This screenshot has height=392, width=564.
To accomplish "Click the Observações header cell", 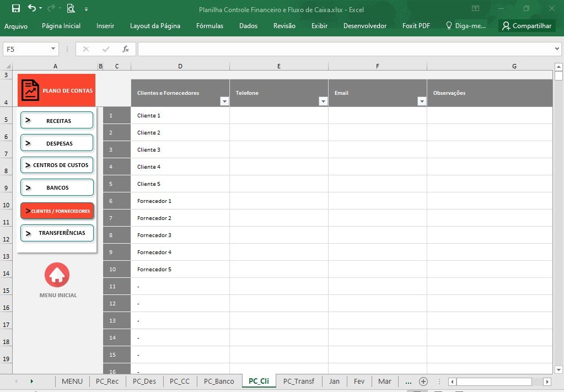I will coord(490,93).
